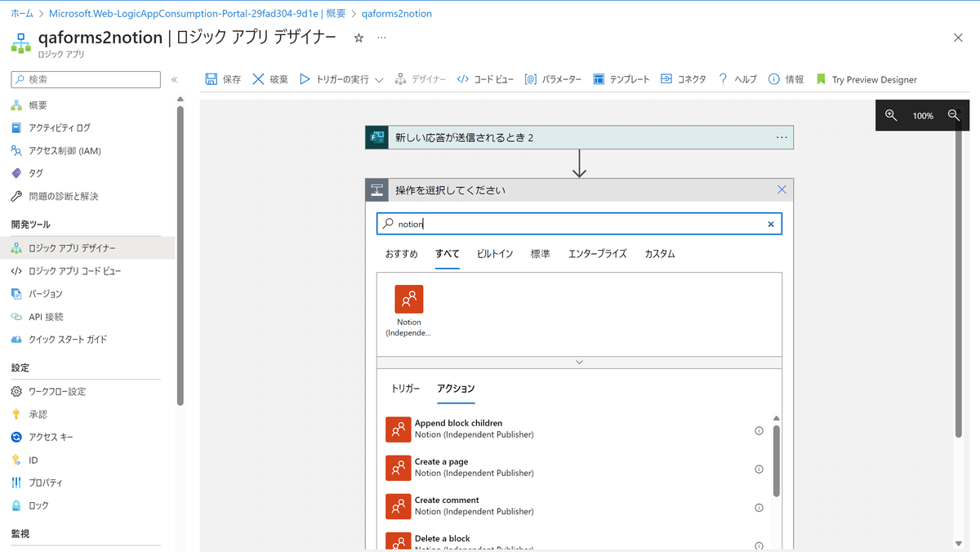The height and width of the screenshot is (552, 980).
Task: Switch to the すべて tab
Action: click(448, 254)
